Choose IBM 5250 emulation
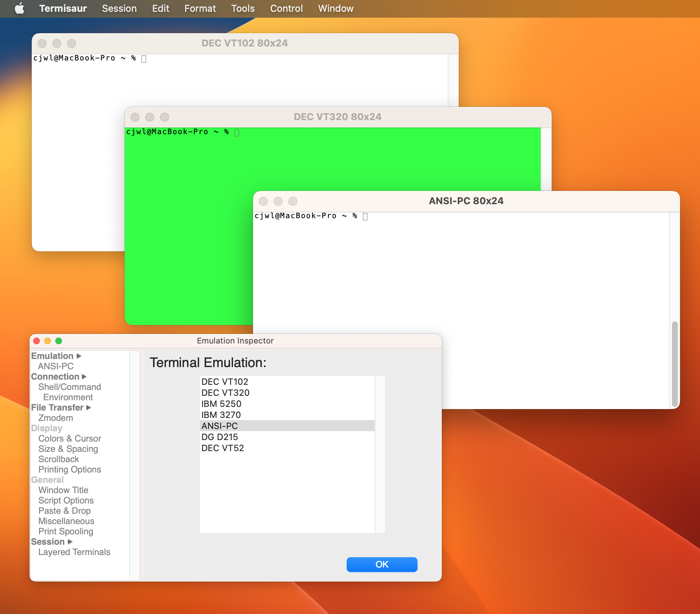 287,404
